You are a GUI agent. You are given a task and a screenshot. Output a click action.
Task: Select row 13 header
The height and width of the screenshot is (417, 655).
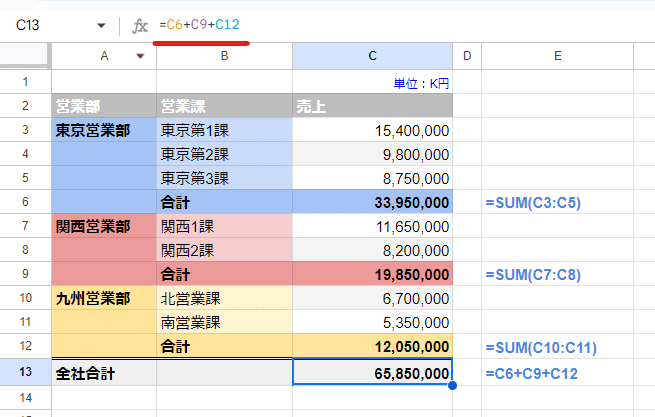tap(25, 372)
